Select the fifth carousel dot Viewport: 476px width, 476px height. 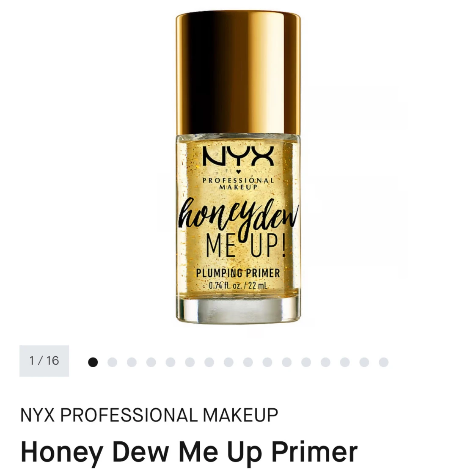pyautogui.click(x=171, y=362)
